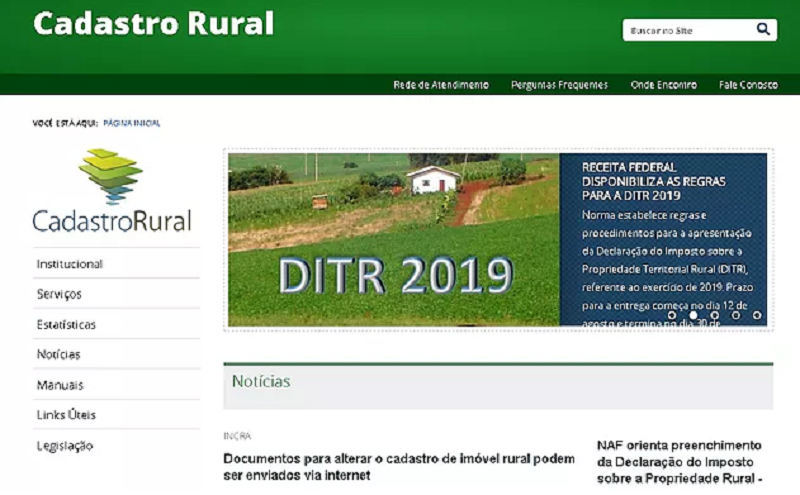The image size is (800, 495).
Task: Click the DITR 2019 banner image
Action: (x=393, y=239)
